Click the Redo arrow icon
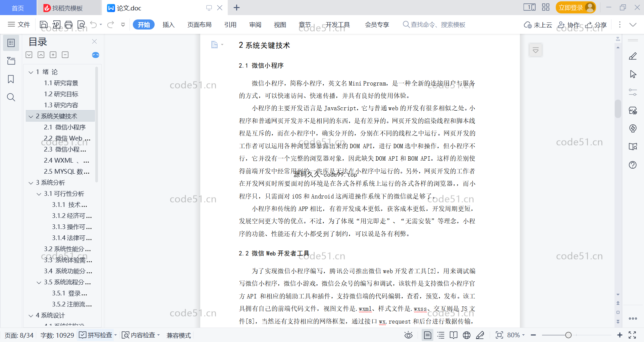 (111, 24)
